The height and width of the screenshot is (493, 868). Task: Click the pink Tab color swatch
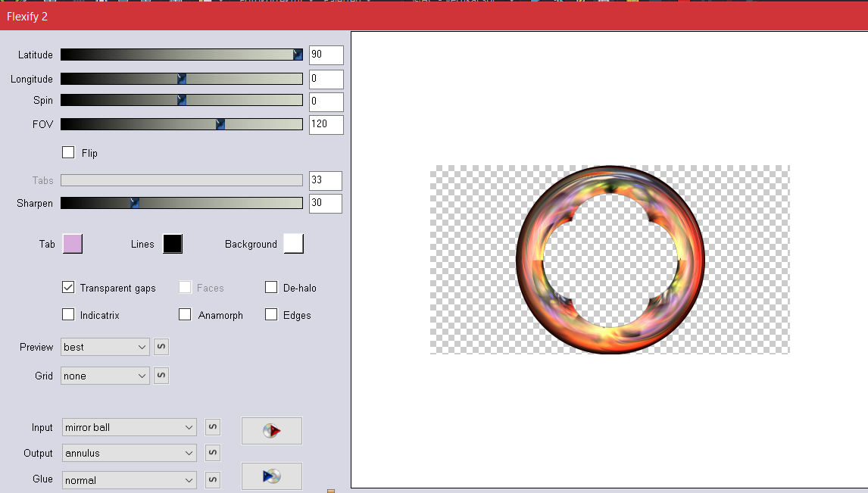[73, 244]
